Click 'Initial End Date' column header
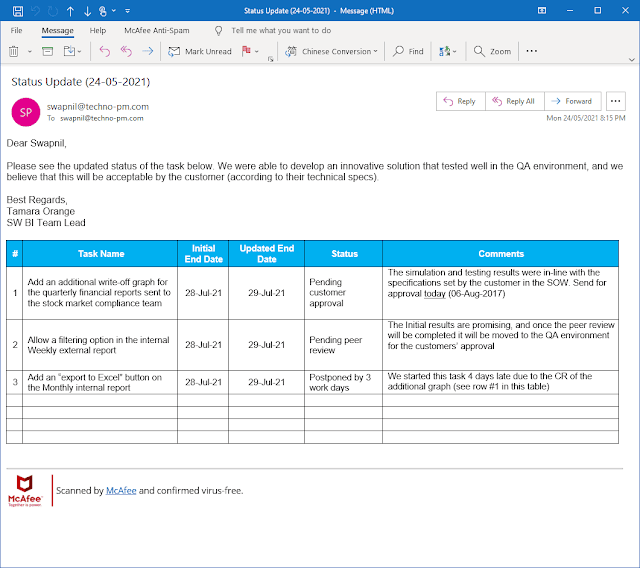Image resolution: width=640 pixels, height=568 pixels. [x=203, y=254]
